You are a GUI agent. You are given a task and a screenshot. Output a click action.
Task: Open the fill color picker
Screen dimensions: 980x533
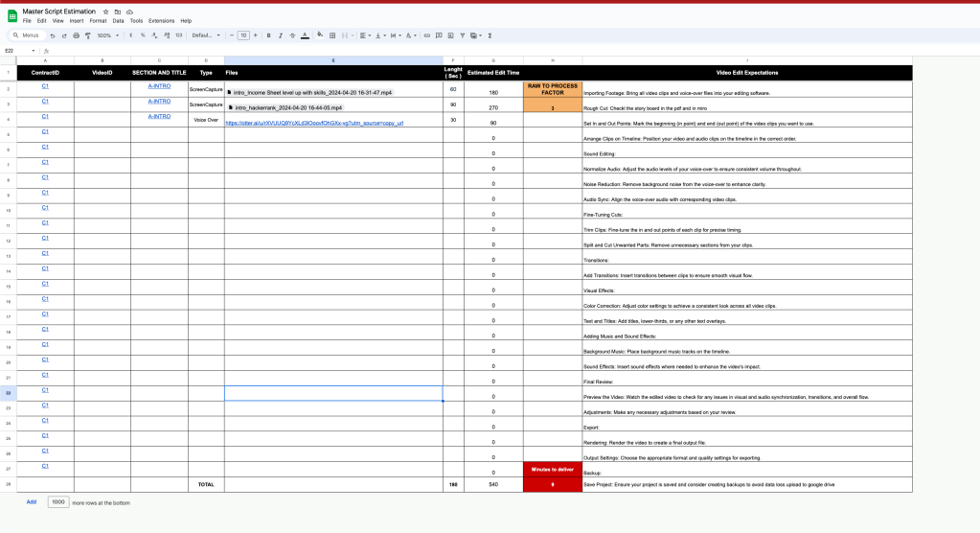pos(320,35)
